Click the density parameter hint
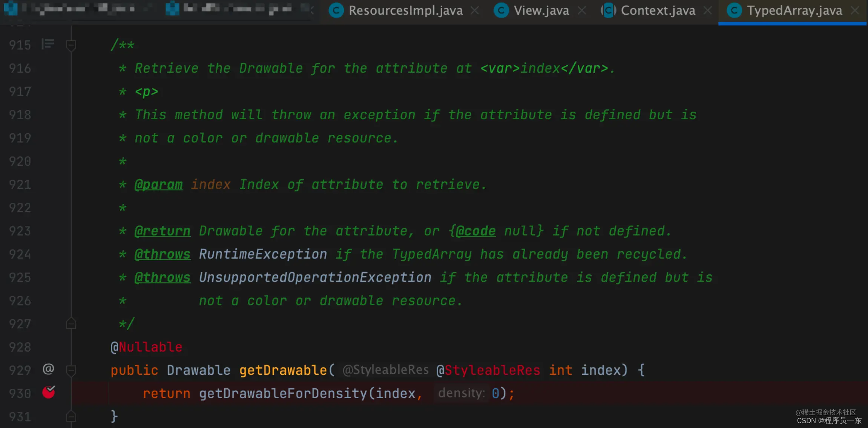Viewport: 868px width, 428px height. tap(461, 393)
